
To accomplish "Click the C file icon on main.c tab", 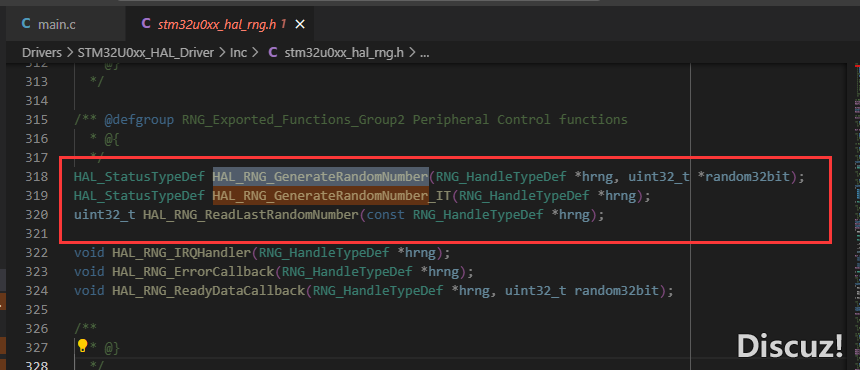I will [26, 24].
